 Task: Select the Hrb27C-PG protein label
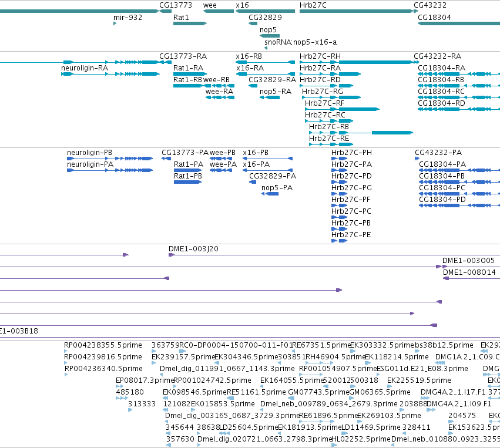click(352, 188)
